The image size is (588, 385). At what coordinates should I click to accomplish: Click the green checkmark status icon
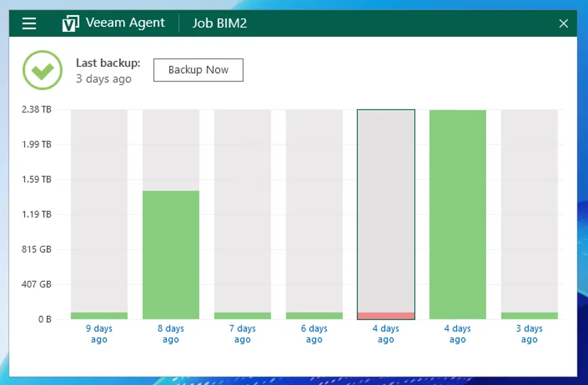[43, 70]
